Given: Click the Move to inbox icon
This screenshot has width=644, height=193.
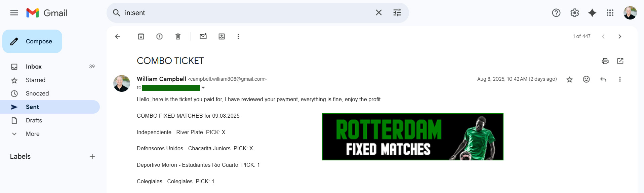Looking at the screenshot, I should point(222,36).
